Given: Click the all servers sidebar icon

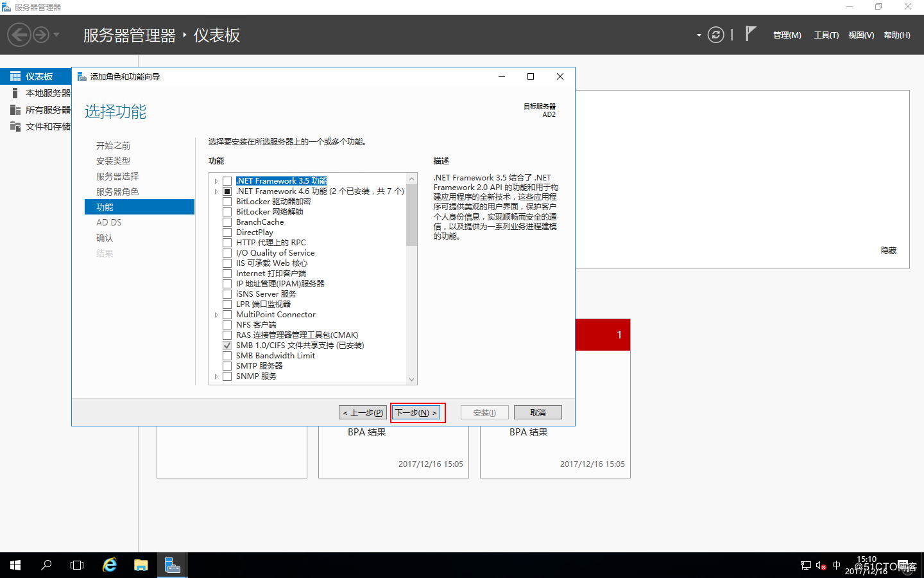Looking at the screenshot, I should point(15,110).
